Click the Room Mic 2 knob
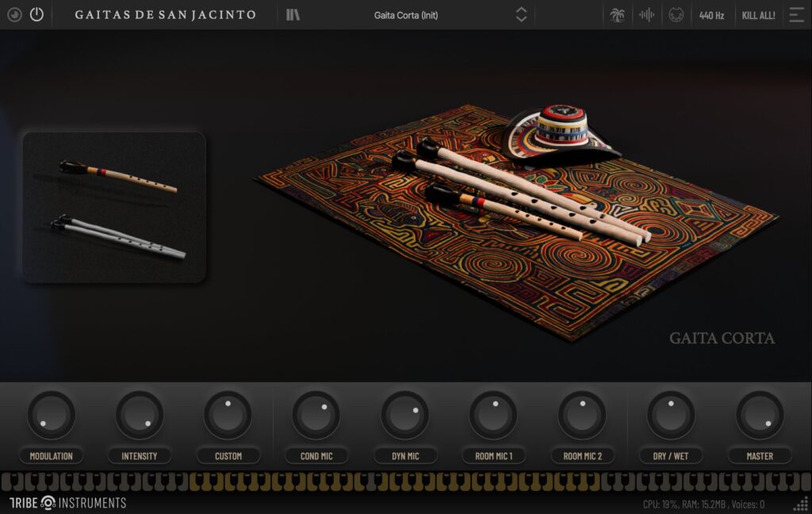Screen dimensions: 812x514 tap(582, 415)
